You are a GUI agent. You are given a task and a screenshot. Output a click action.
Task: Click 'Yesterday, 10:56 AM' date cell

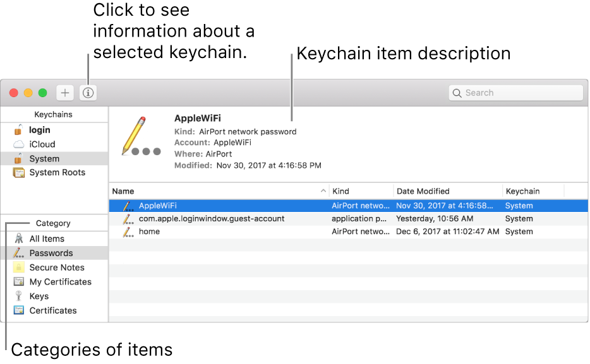click(x=435, y=219)
